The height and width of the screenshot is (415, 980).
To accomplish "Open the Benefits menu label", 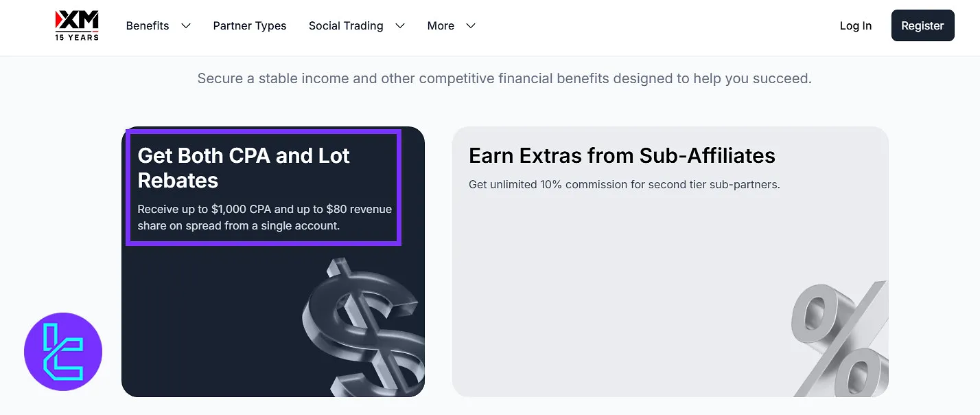I will tap(148, 26).
